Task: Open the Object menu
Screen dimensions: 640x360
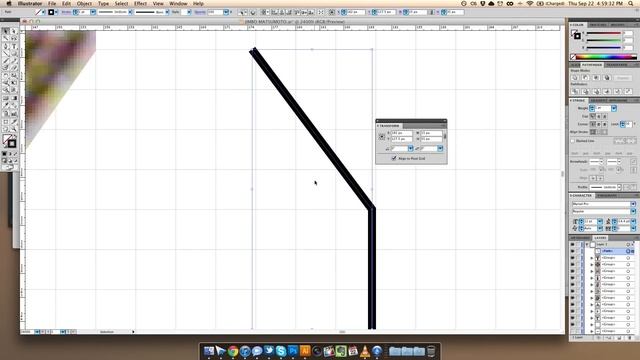Action: pyautogui.click(x=84, y=3)
